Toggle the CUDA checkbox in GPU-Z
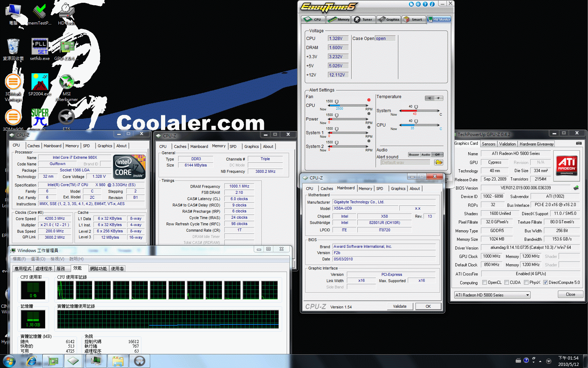 (x=506, y=282)
